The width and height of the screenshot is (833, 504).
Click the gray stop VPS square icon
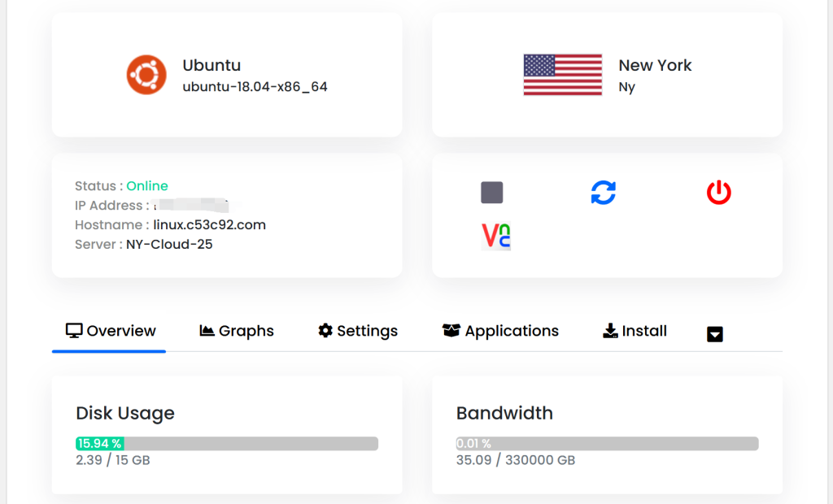492,193
